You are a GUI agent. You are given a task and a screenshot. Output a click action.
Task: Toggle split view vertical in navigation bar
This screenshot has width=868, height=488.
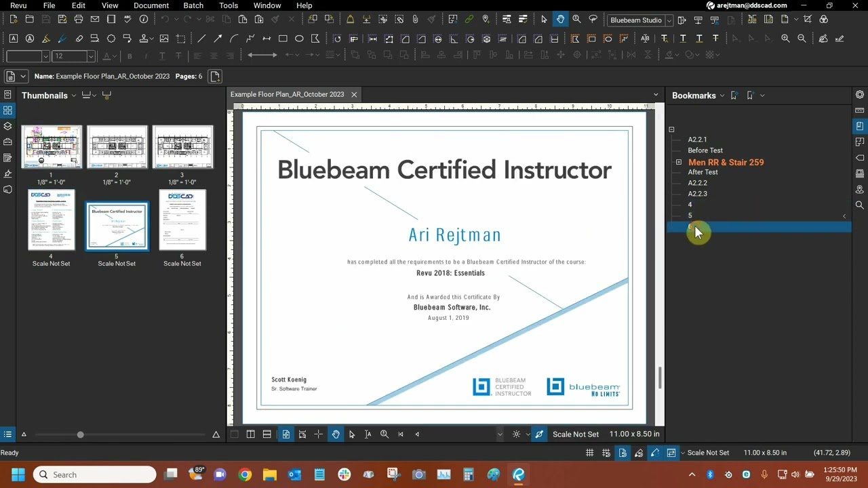[250, 434]
